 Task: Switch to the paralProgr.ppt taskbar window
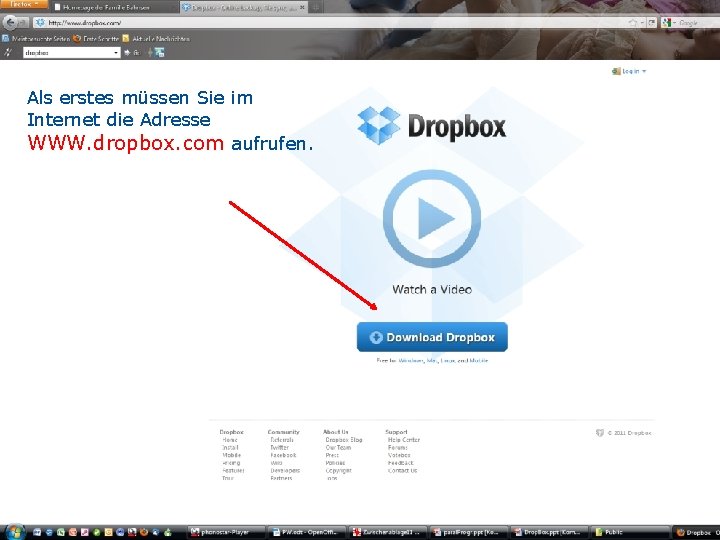tap(468, 533)
